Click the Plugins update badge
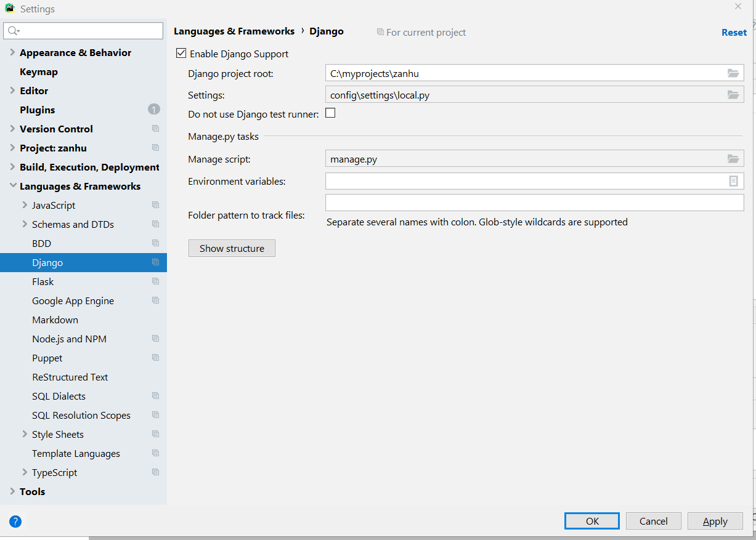The image size is (756, 540). tap(153, 110)
